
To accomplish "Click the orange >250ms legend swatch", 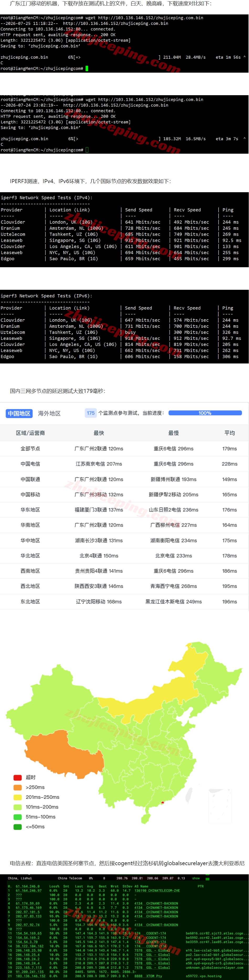I will 18,787.
